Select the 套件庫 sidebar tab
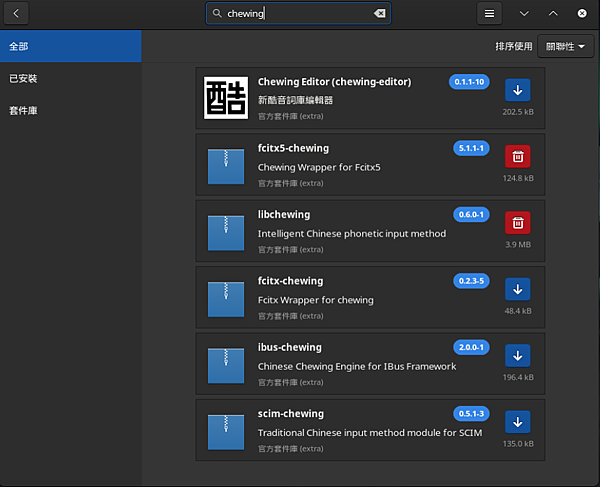The height and width of the screenshot is (487, 600). pos(71,111)
